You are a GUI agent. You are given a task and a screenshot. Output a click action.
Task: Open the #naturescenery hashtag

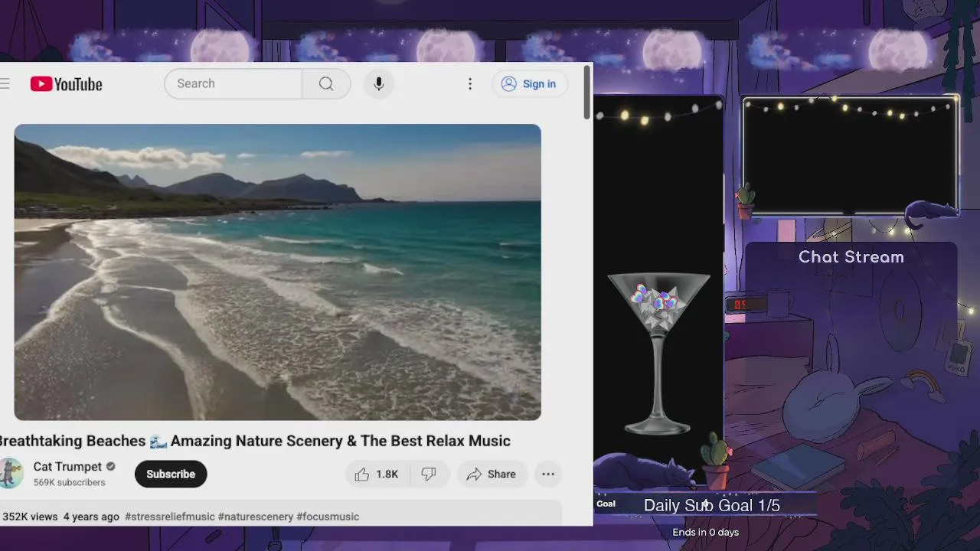(256, 517)
